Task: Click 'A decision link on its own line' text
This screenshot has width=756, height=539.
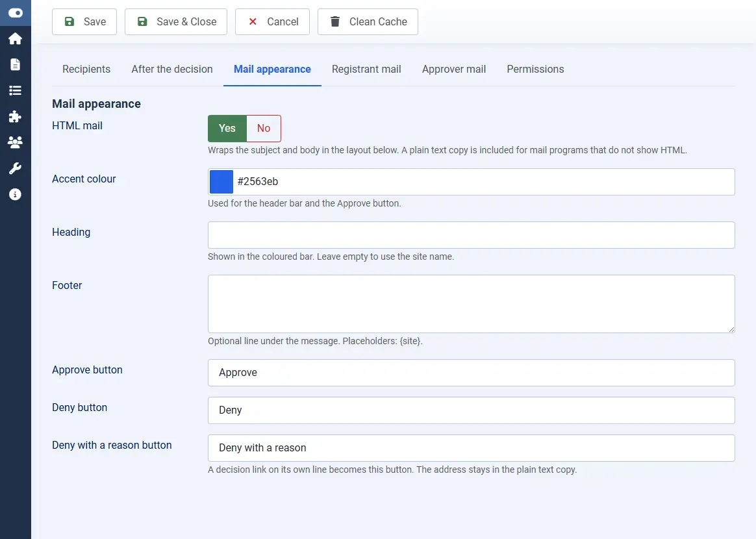Action: (392, 470)
